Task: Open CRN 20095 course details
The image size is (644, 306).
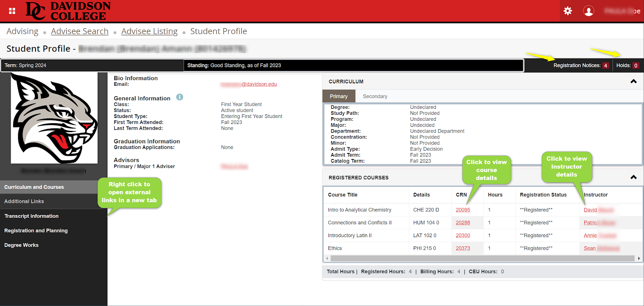Action: [463, 210]
